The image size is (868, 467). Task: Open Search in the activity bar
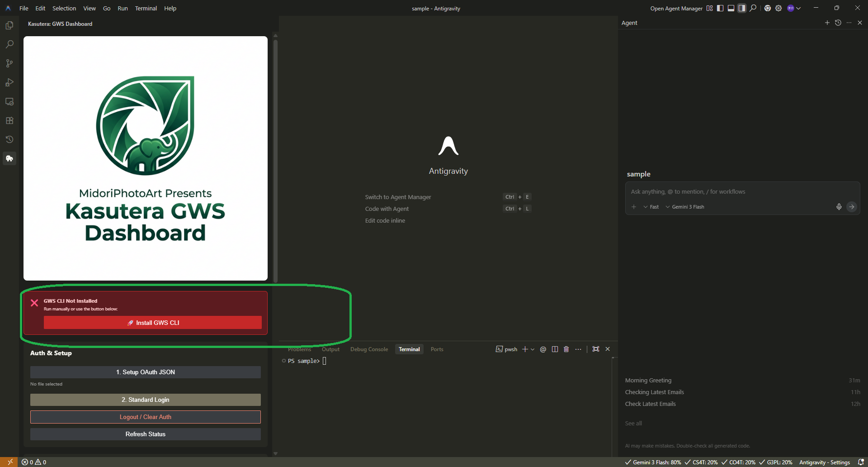(9, 44)
